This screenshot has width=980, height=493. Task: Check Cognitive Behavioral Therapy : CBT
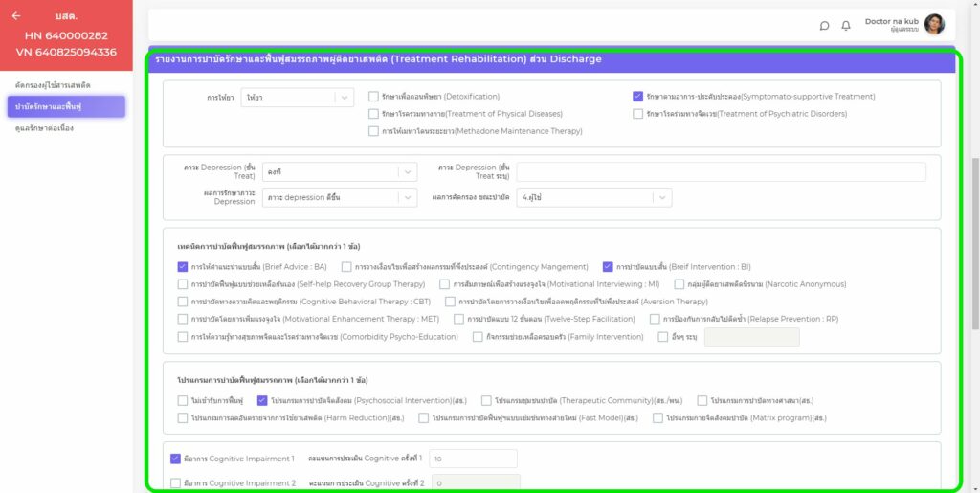[183, 302]
